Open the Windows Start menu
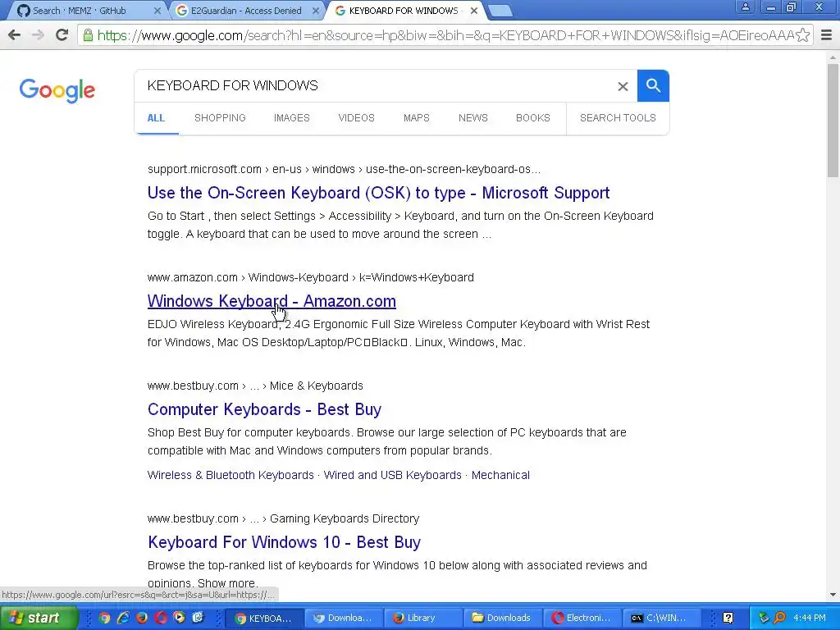 pyautogui.click(x=39, y=618)
